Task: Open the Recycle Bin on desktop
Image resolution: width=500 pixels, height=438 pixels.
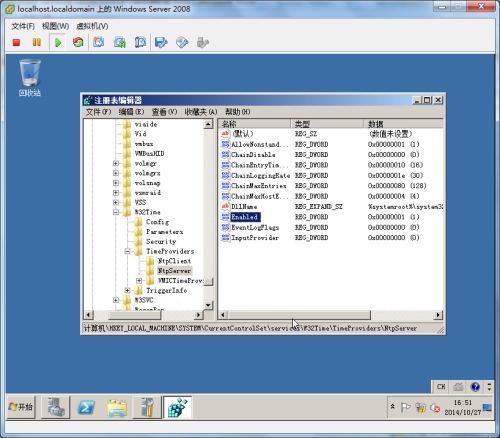Action: coord(30,78)
